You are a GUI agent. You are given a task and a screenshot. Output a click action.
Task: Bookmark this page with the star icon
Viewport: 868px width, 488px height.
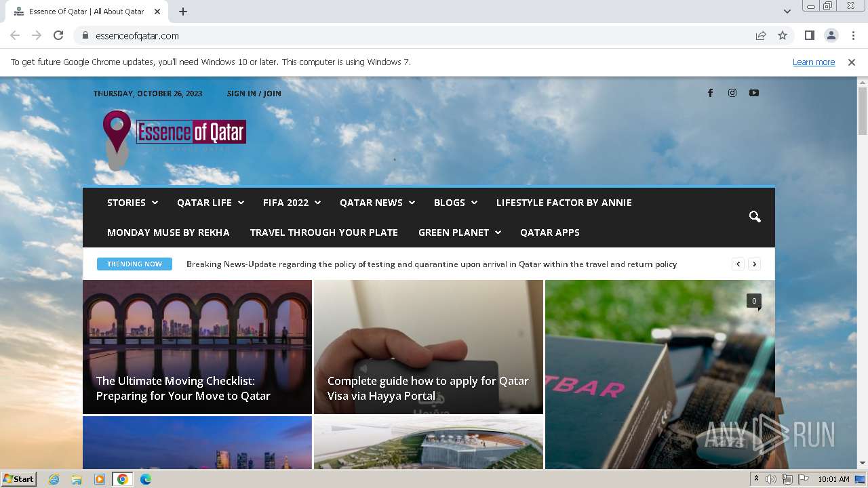pos(783,35)
